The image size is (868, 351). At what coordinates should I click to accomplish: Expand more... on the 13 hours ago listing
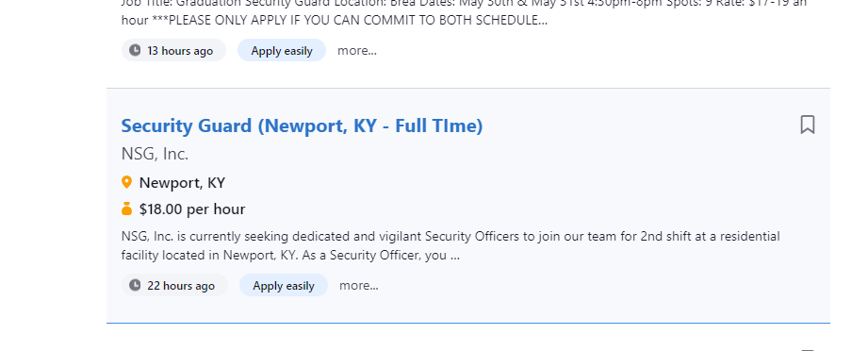[357, 50]
